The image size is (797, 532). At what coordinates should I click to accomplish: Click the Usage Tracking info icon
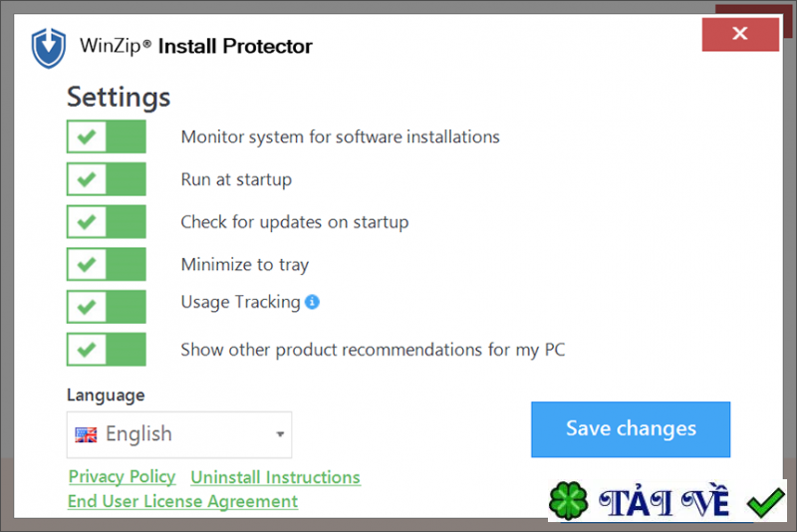point(312,302)
